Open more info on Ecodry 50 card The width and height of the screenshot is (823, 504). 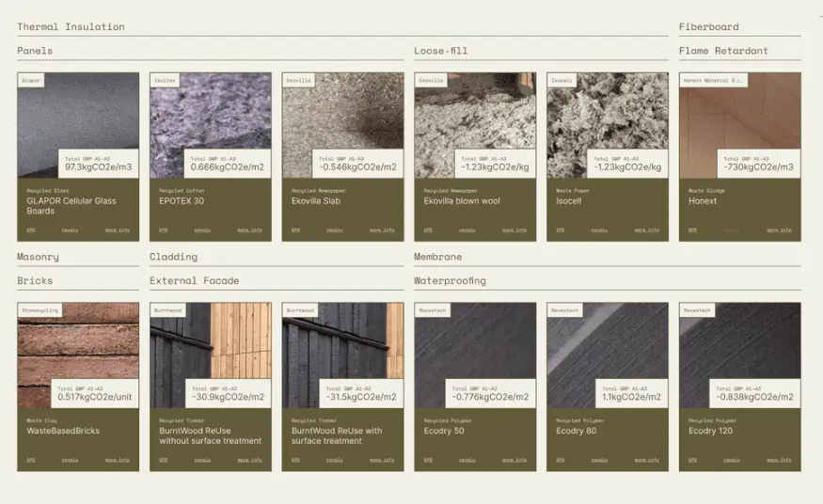pos(514,460)
